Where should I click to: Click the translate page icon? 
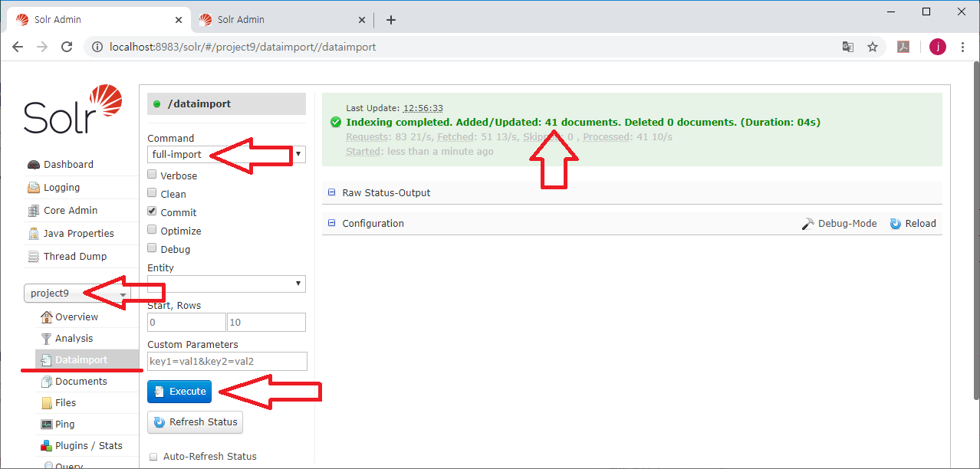tap(848, 47)
